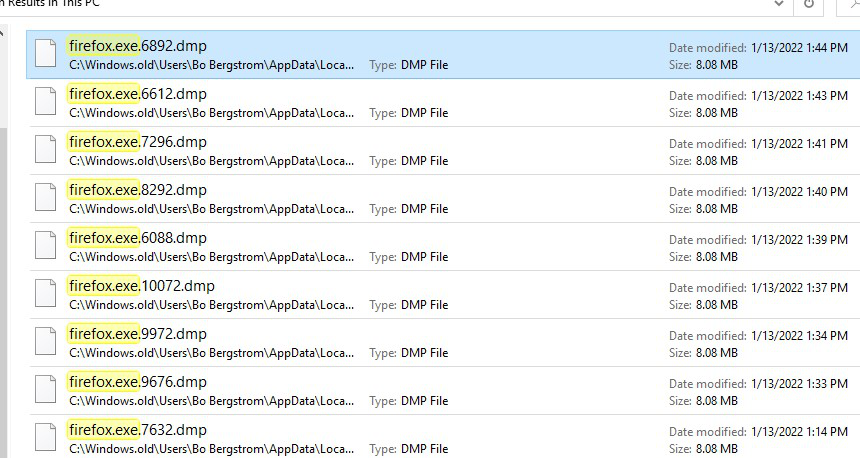Viewport: 860px width, 458px height.
Task: Click the file icon for firefox.exe.6892.dmp
Action: tap(46, 54)
